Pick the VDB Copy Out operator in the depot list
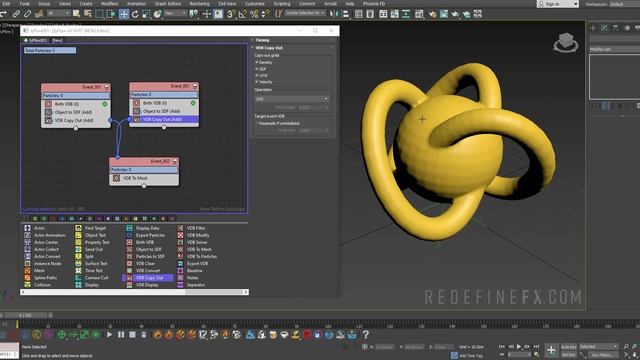640x360 pixels. [x=148, y=278]
